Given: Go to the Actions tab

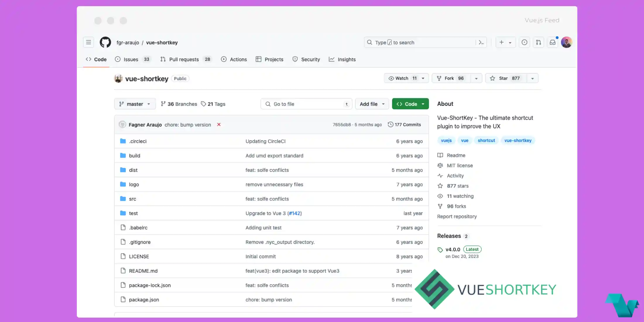Looking at the screenshot, I should (x=234, y=59).
